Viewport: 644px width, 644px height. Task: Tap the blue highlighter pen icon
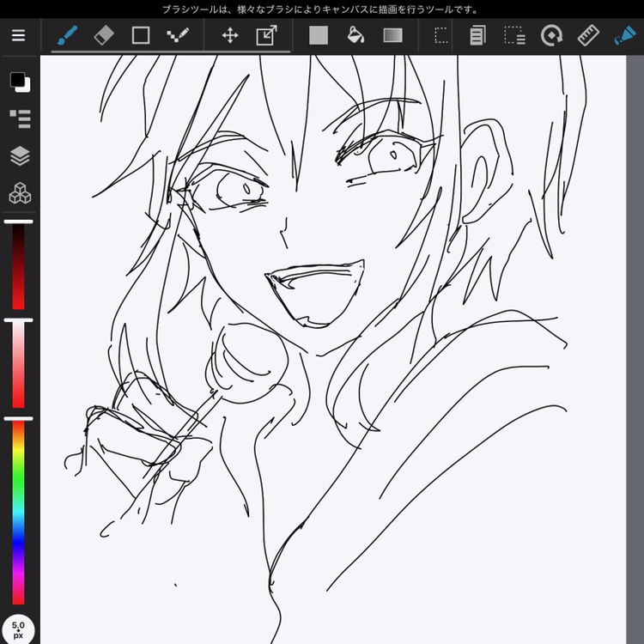tap(625, 35)
